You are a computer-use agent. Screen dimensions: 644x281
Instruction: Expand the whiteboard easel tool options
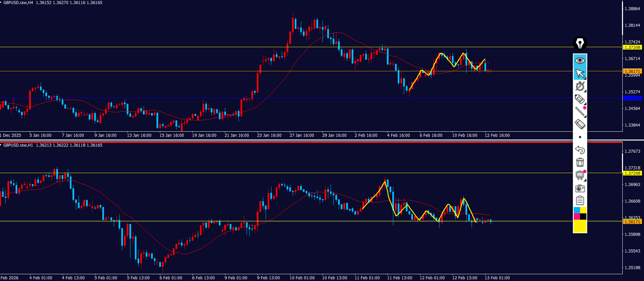coord(580,175)
